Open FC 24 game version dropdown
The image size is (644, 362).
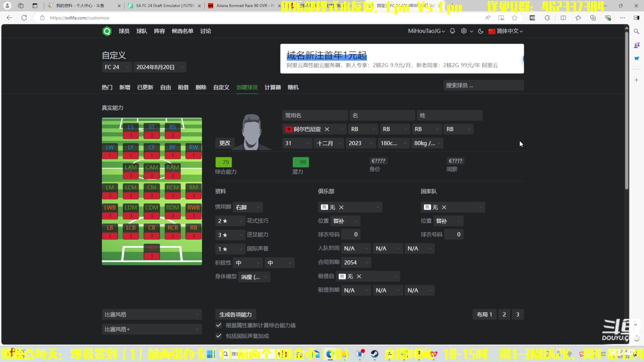click(117, 67)
